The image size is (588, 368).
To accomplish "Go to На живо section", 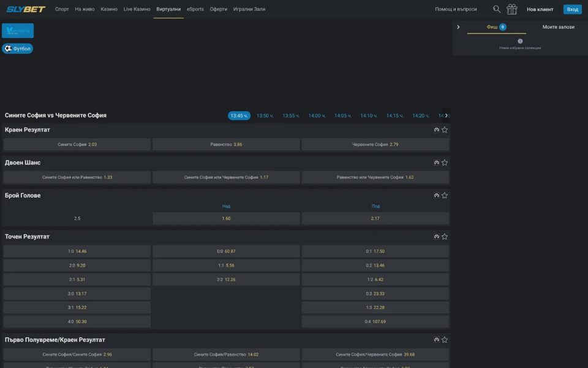I will [x=85, y=9].
